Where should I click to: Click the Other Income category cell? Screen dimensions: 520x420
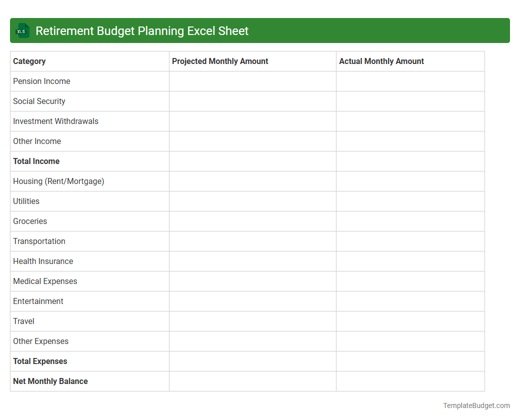point(37,141)
